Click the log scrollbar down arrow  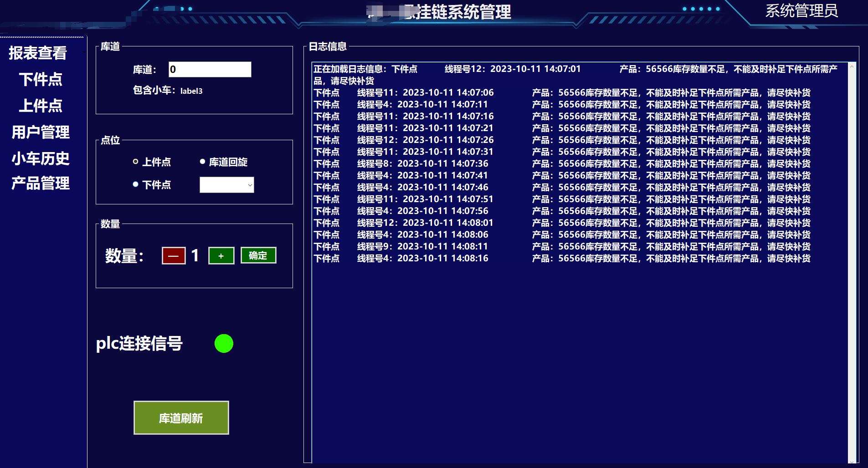pyautogui.click(x=852, y=461)
